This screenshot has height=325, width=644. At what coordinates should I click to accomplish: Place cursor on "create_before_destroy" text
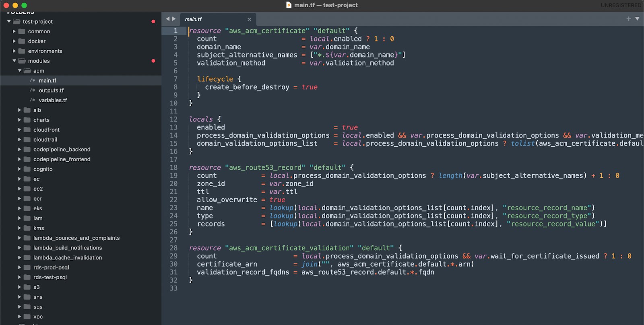click(x=247, y=87)
